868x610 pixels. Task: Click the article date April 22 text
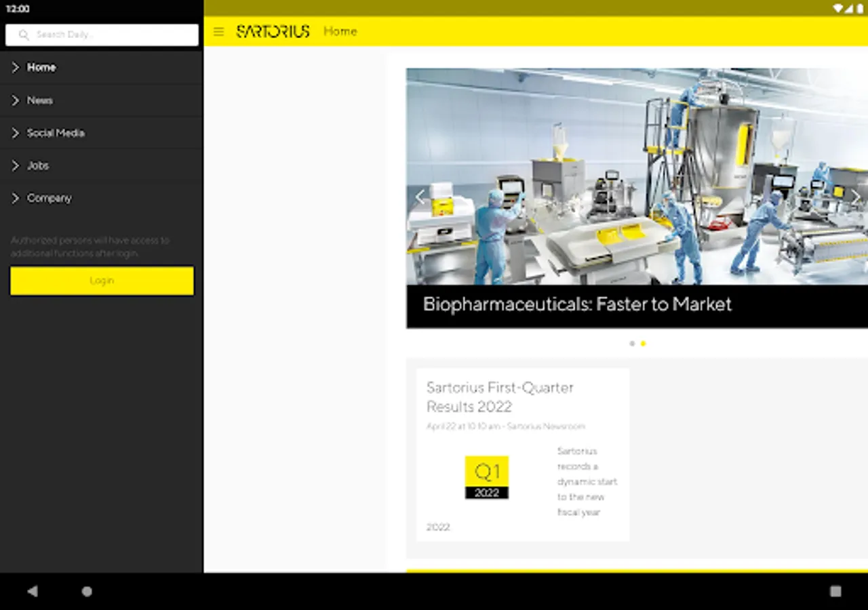[x=505, y=426]
